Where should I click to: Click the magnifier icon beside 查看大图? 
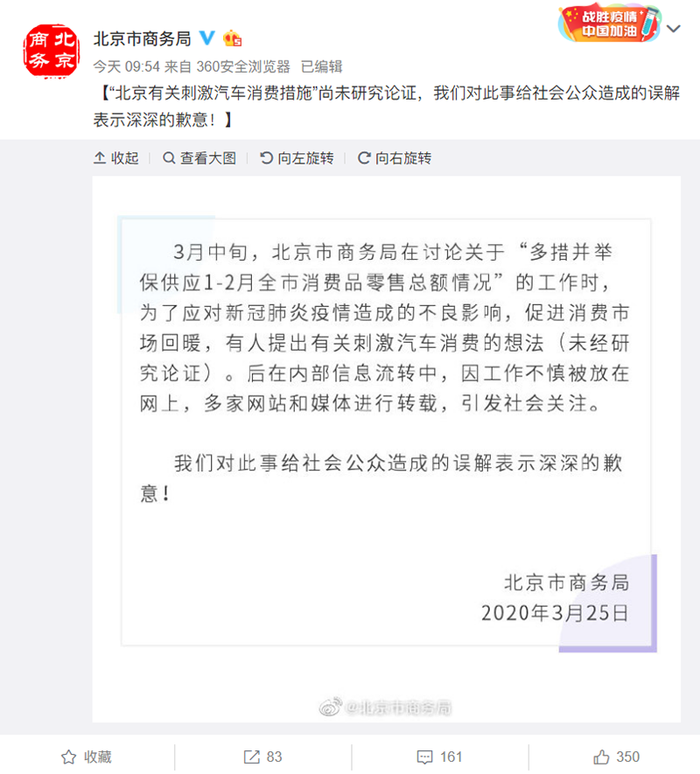click(169, 158)
